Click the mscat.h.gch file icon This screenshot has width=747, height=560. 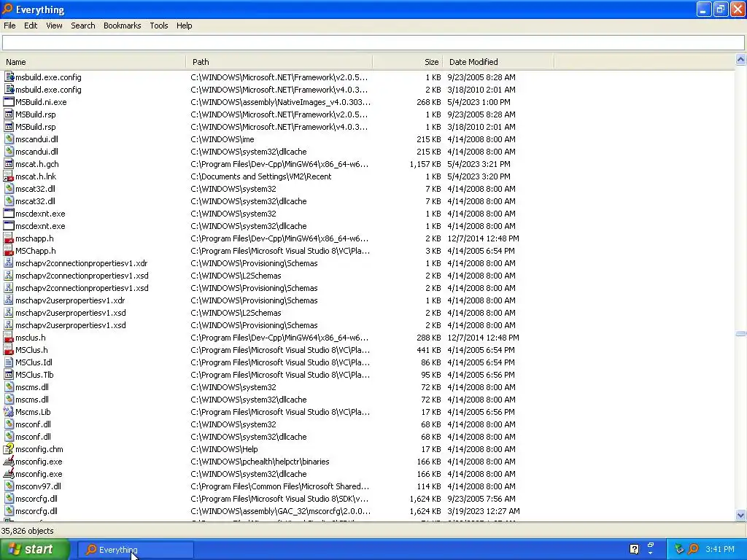(9, 164)
